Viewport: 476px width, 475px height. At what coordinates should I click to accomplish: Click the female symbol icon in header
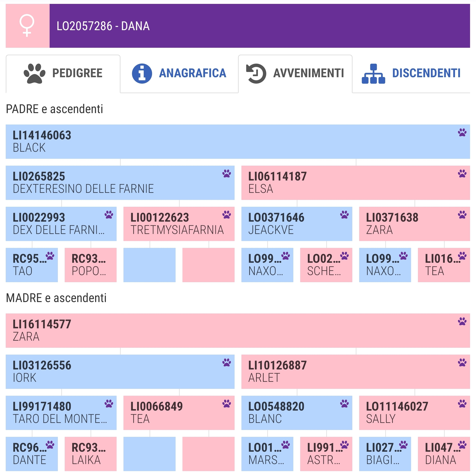pyautogui.click(x=27, y=26)
